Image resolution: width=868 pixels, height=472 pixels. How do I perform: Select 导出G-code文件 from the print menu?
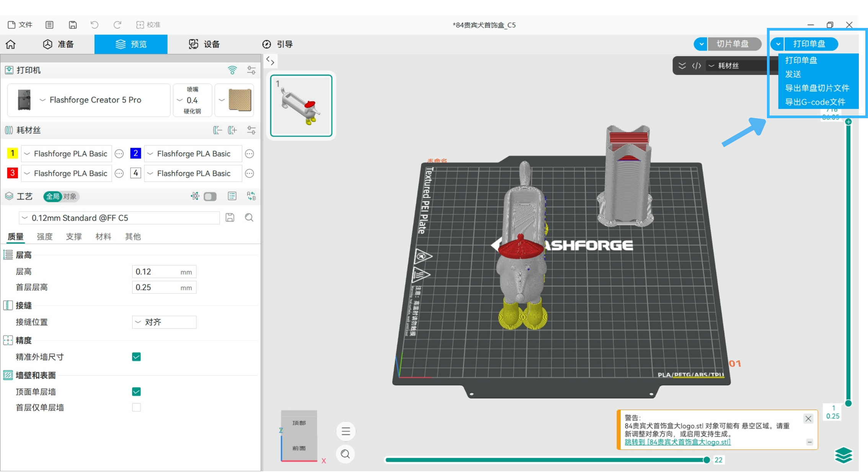(x=815, y=102)
